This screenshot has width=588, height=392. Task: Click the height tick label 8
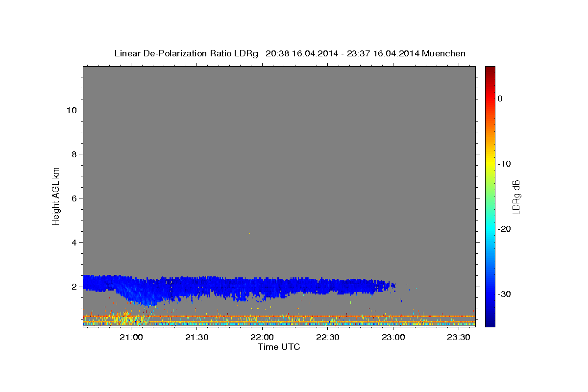(74, 154)
